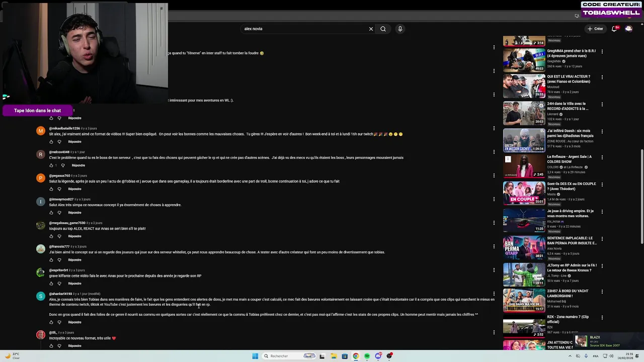Open options menu for @megalosau_game7530's comment
Viewport: 644px width, 362px height.
[x=494, y=223]
